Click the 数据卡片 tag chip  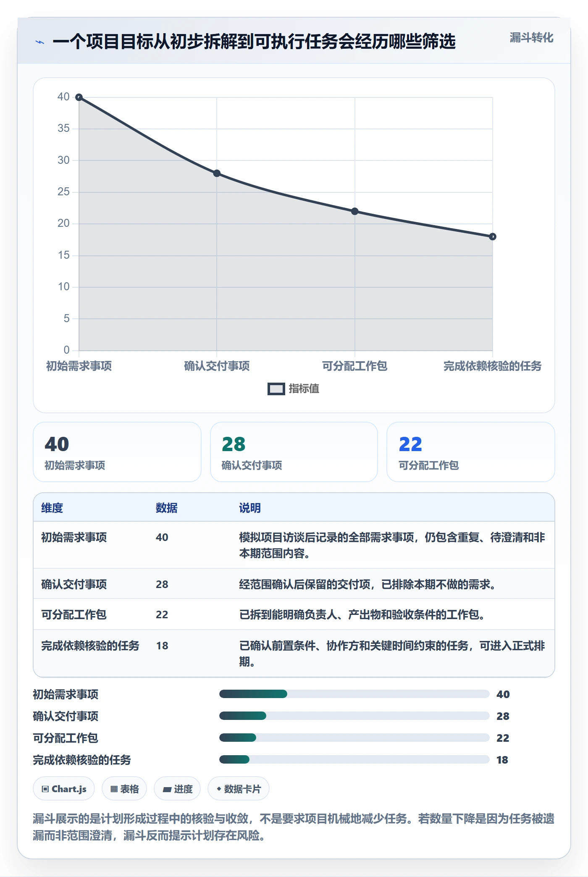tap(239, 789)
